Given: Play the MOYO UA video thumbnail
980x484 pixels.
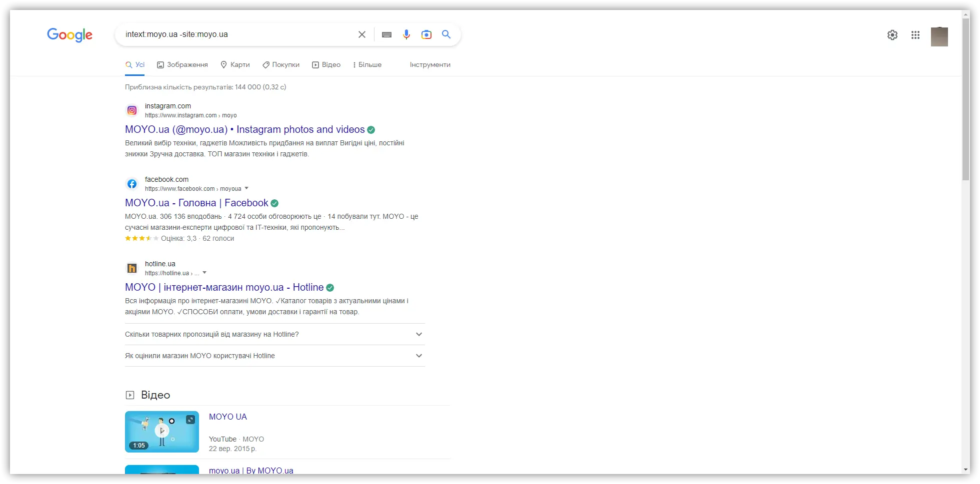Looking at the screenshot, I should (162, 432).
